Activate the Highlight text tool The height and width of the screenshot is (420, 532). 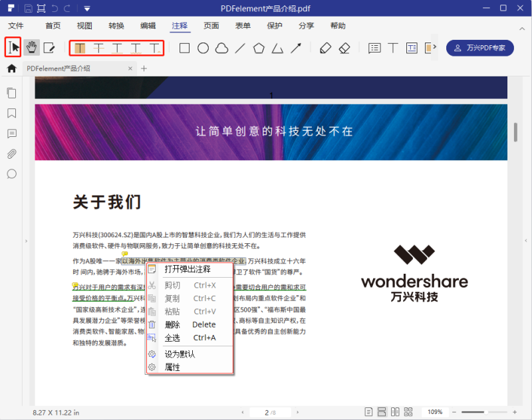pyautogui.click(x=78, y=48)
